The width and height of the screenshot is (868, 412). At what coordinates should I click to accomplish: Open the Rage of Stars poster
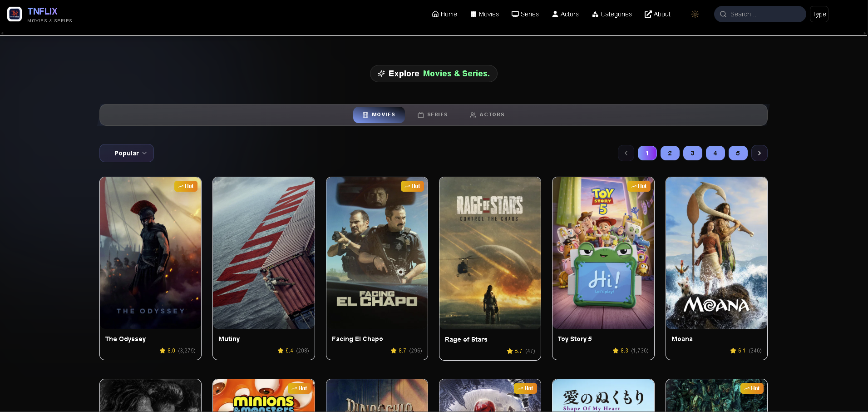(x=490, y=253)
